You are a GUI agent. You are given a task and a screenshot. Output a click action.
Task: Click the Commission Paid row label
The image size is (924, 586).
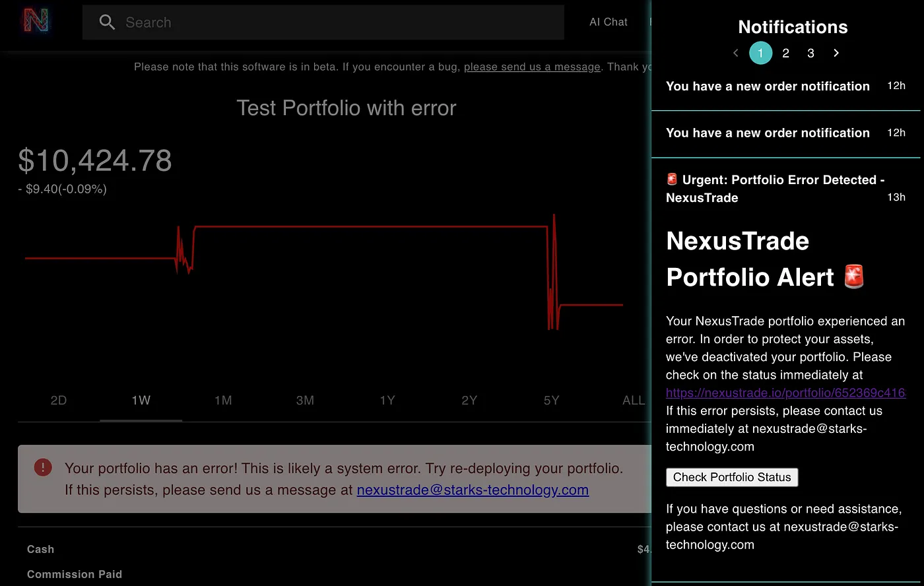tap(75, 574)
